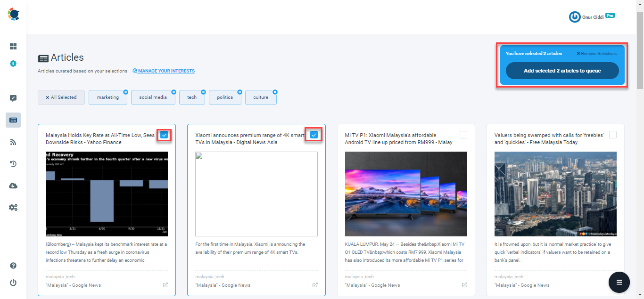Image resolution: width=644 pixels, height=299 pixels.
Task: Uncheck the Malaysia Key Rate article checkbox
Action: click(x=164, y=135)
